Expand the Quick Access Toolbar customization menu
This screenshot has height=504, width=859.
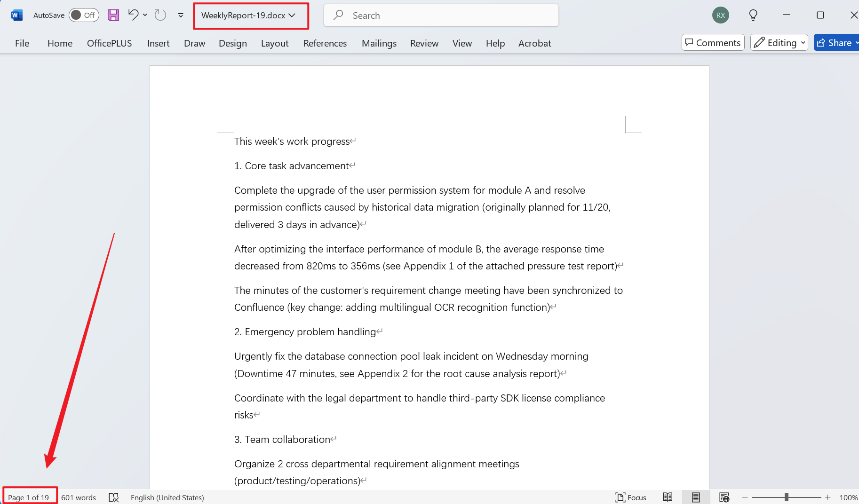coord(181,15)
